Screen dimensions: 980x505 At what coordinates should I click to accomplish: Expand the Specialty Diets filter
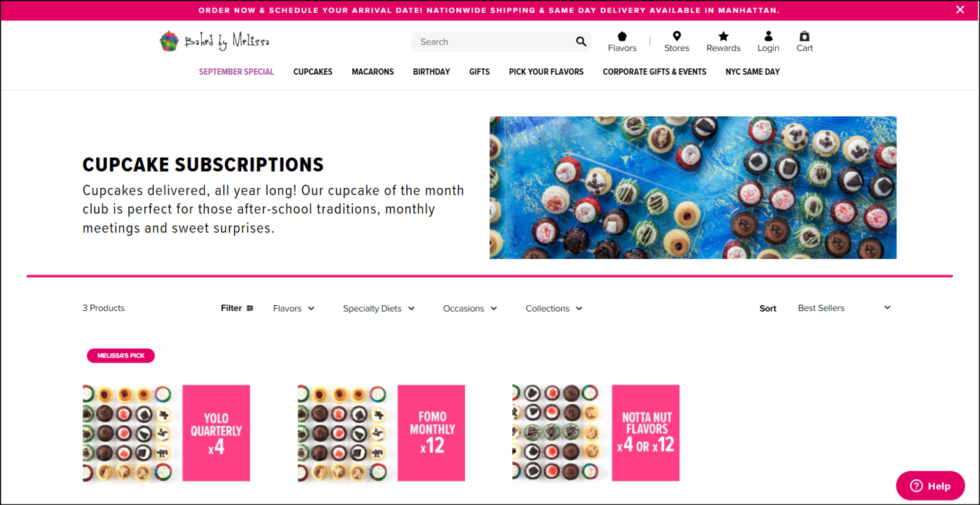coord(379,308)
